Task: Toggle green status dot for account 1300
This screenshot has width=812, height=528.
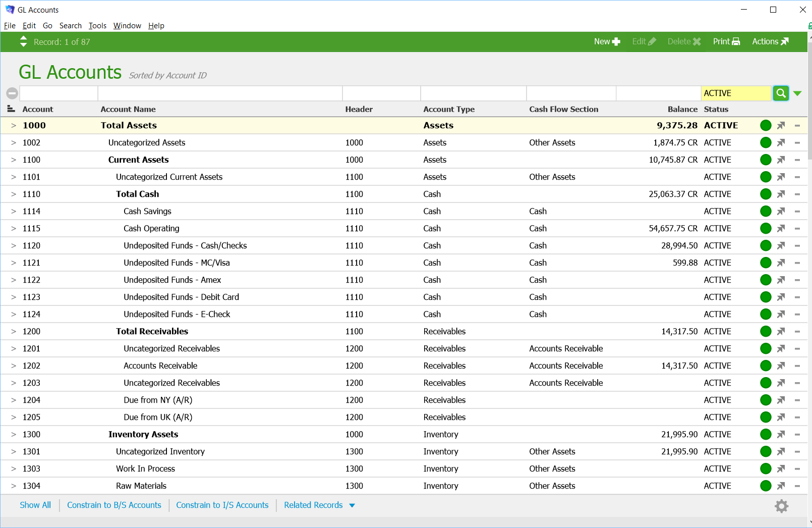Action: click(766, 435)
